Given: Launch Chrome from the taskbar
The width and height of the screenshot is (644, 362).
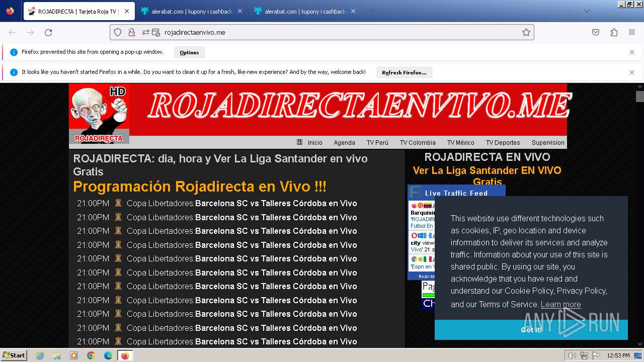Looking at the screenshot, I should pos(91,355).
